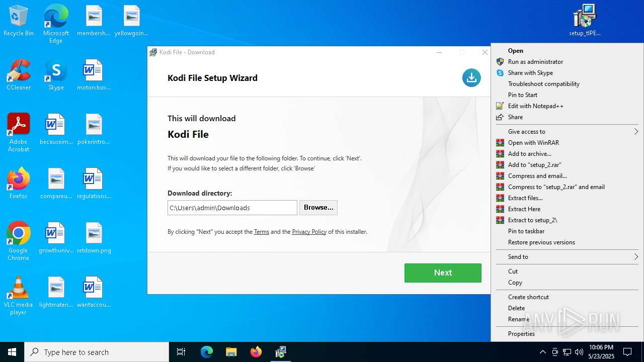
Task: Select the growthuniv... Word document icon
Action: [56, 238]
